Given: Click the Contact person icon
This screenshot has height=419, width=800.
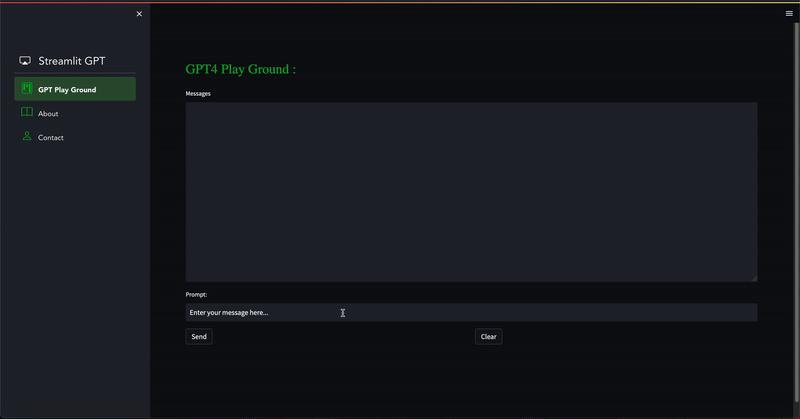Looking at the screenshot, I should 27,136.
